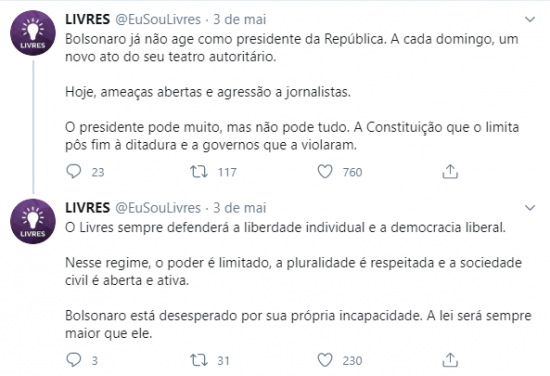The image size is (550, 376).
Task: Open the first tweet's chevron options menu
Action: coord(530,19)
